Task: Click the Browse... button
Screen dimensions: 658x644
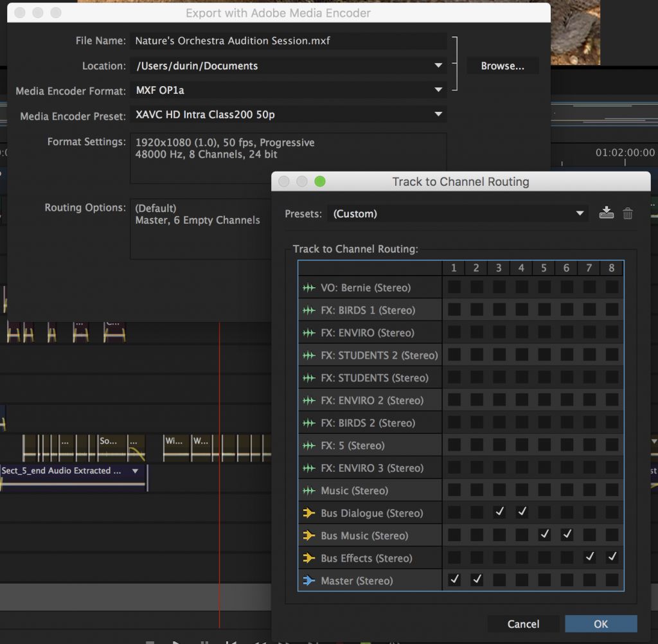Action: click(x=502, y=66)
